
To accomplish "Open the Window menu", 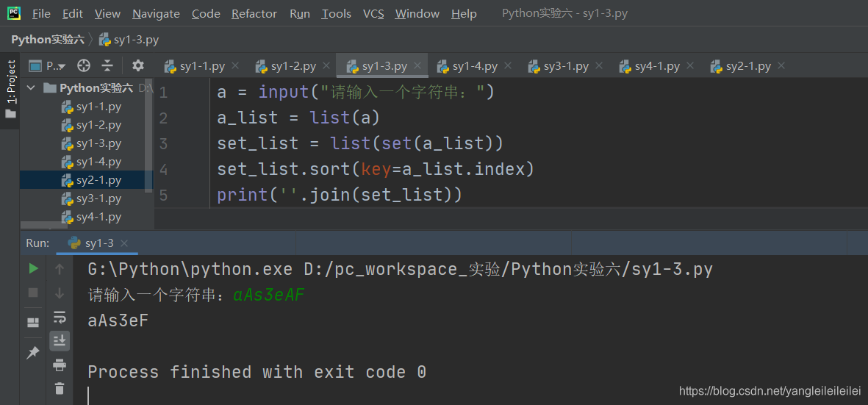I will pos(417,14).
